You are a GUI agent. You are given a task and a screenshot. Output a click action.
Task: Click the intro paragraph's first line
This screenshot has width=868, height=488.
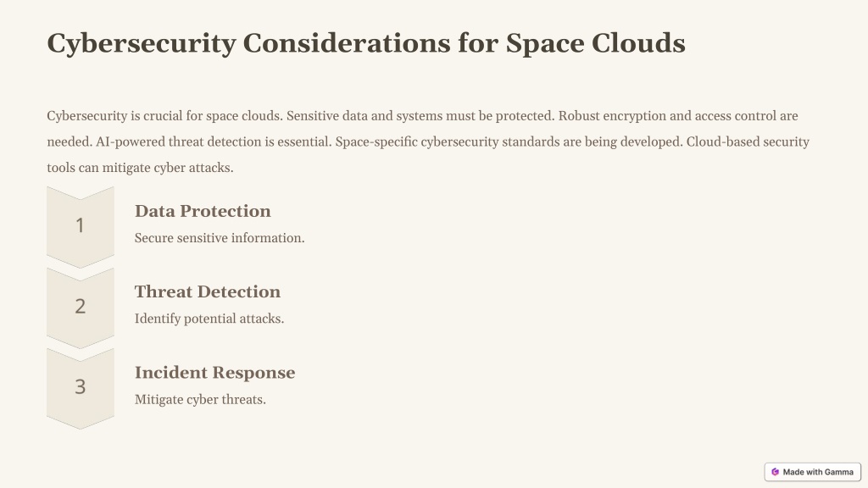(422, 116)
